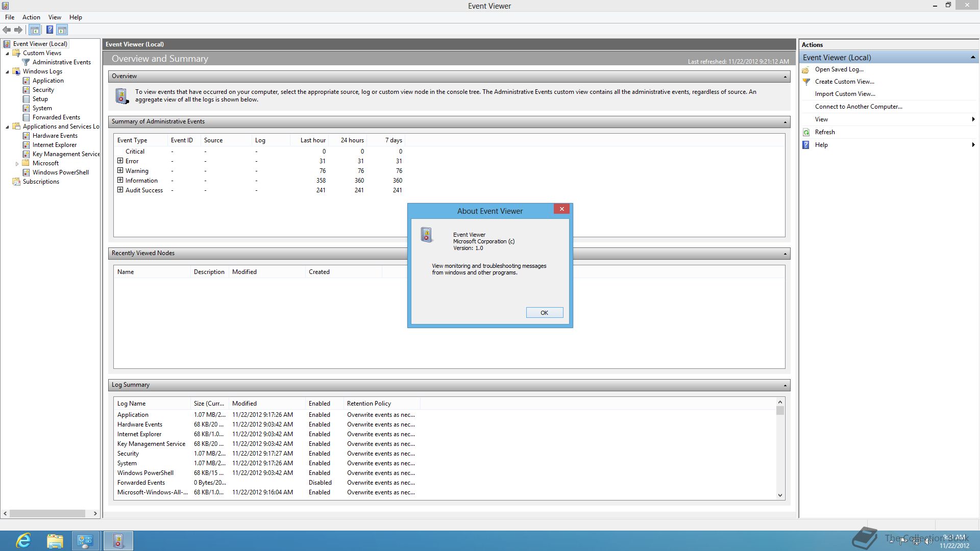Collapse the Windows Logs tree node
980x551 pixels.
(7, 72)
